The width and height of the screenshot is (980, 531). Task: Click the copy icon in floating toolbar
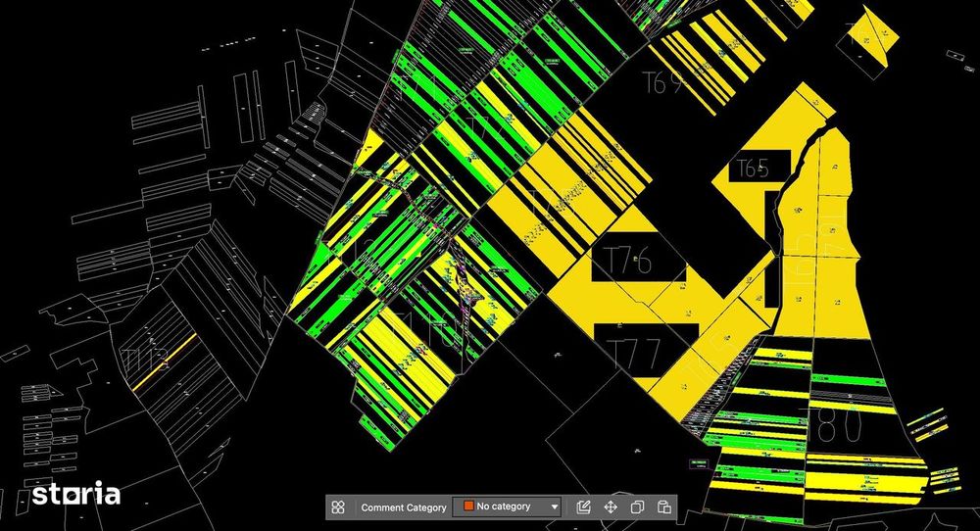coord(638,507)
